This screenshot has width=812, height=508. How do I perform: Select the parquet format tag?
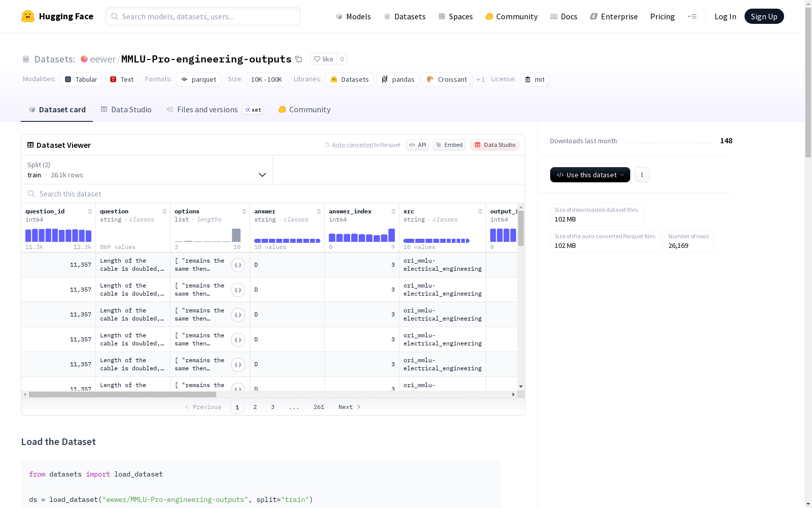(198, 79)
